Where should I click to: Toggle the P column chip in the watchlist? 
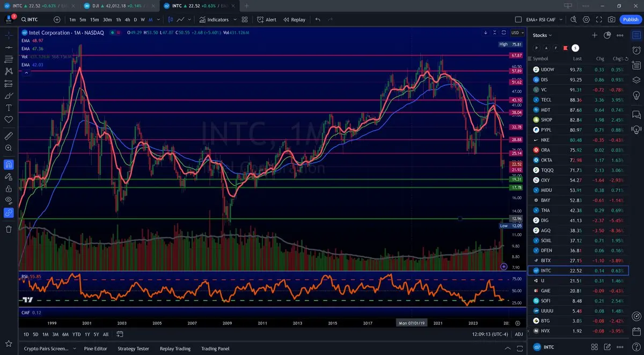pyautogui.click(x=537, y=48)
